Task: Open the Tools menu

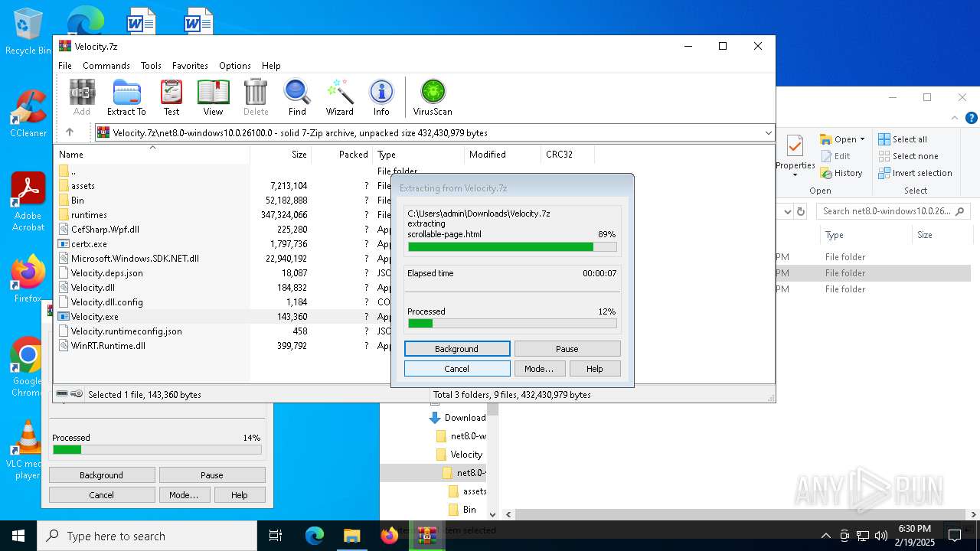Action: pos(151,66)
